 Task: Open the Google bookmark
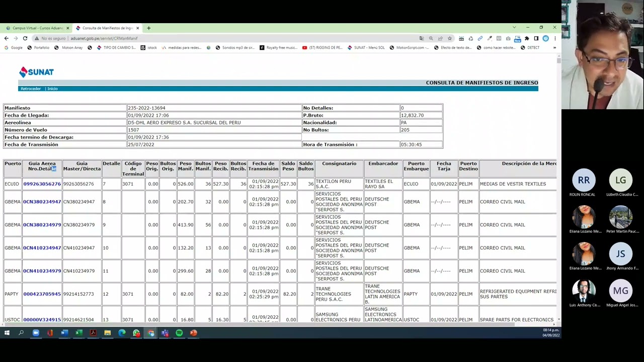tap(14, 48)
